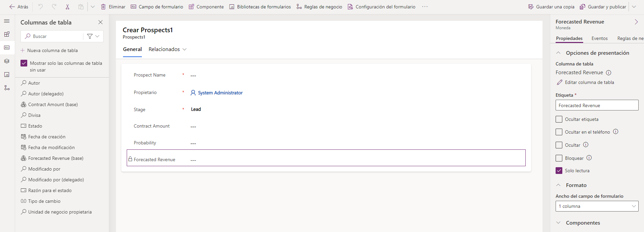Open the Relacionados dropdown tab
This screenshot has width=644, height=232.
tap(167, 49)
